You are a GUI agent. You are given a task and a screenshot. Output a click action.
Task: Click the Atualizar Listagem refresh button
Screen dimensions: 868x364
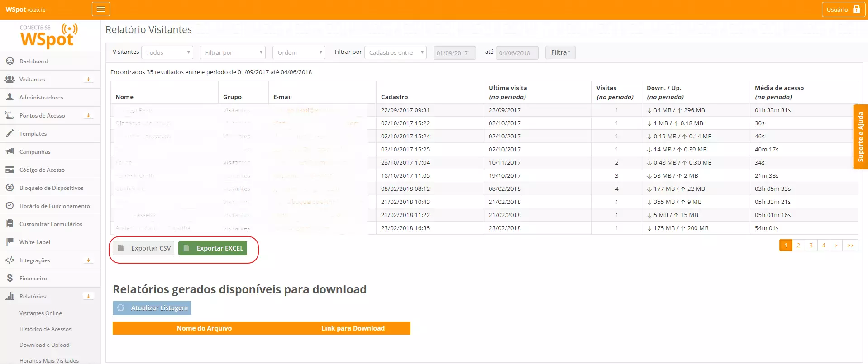(152, 307)
